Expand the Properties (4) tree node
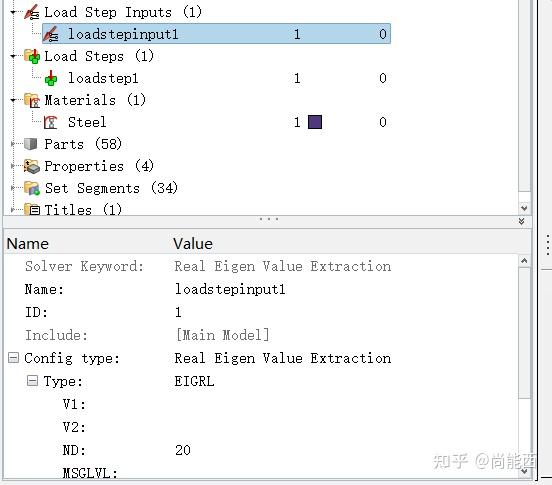552x485 pixels. click(13, 166)
